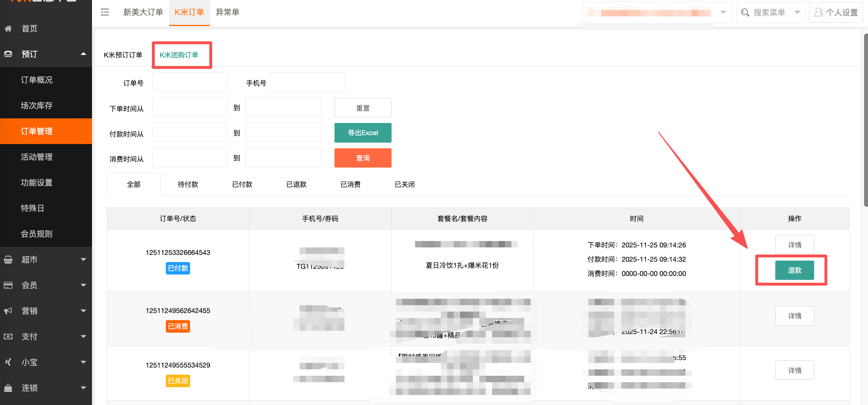The image size is (868, 405).
Task: Click the 导出Excel export button
Action: pos(363,132)
